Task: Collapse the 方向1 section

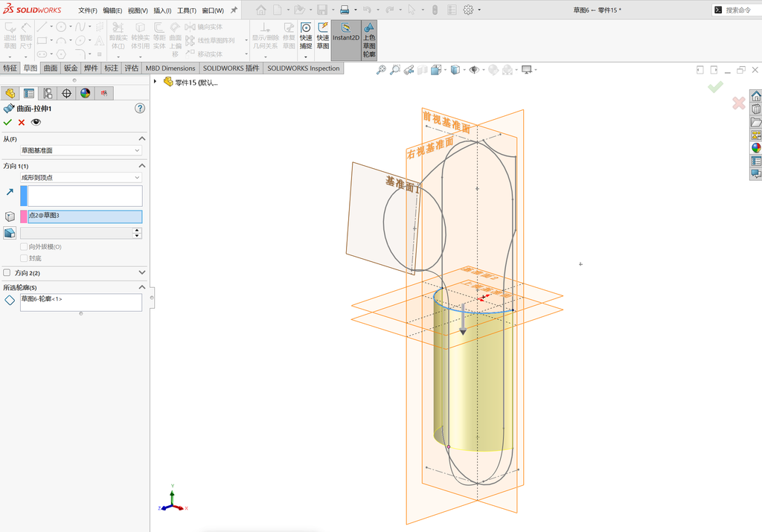Action: tap(142, 166)
